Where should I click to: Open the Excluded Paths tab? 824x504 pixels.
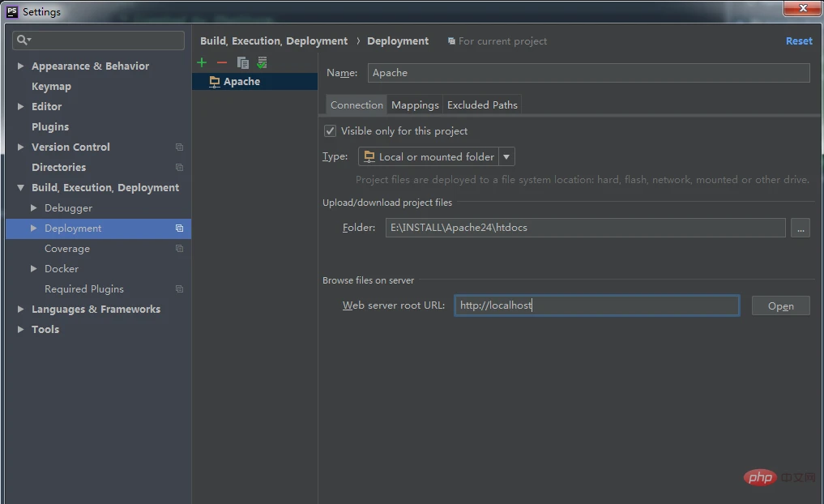[x=482, y=105]
